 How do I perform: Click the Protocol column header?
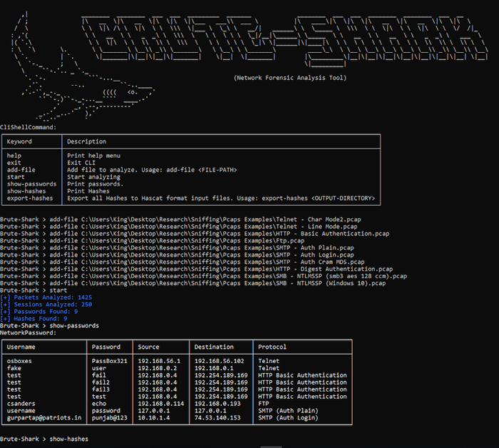pos(272,347)
